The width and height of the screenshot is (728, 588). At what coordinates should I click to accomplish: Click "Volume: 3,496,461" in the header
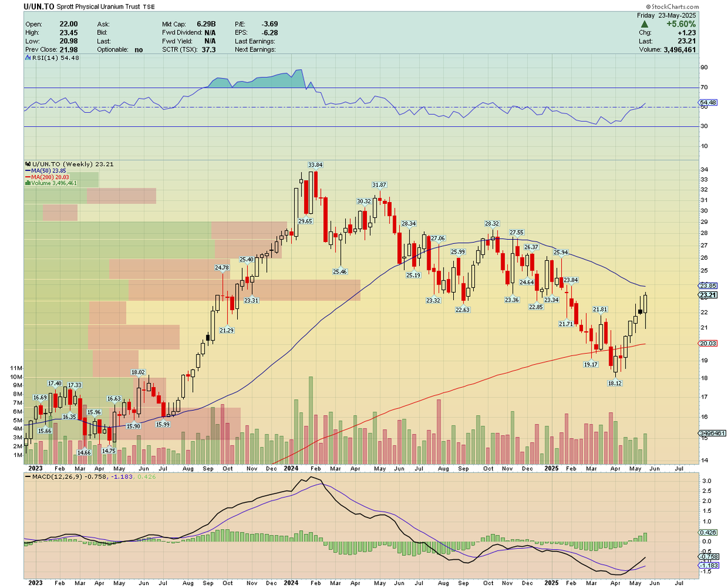pos(667,50)
